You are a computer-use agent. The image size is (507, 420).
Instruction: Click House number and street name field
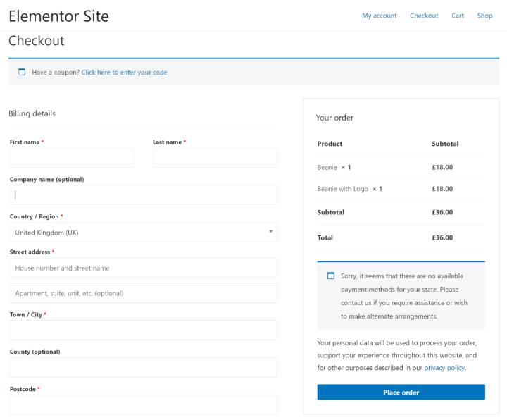point(143,268)
